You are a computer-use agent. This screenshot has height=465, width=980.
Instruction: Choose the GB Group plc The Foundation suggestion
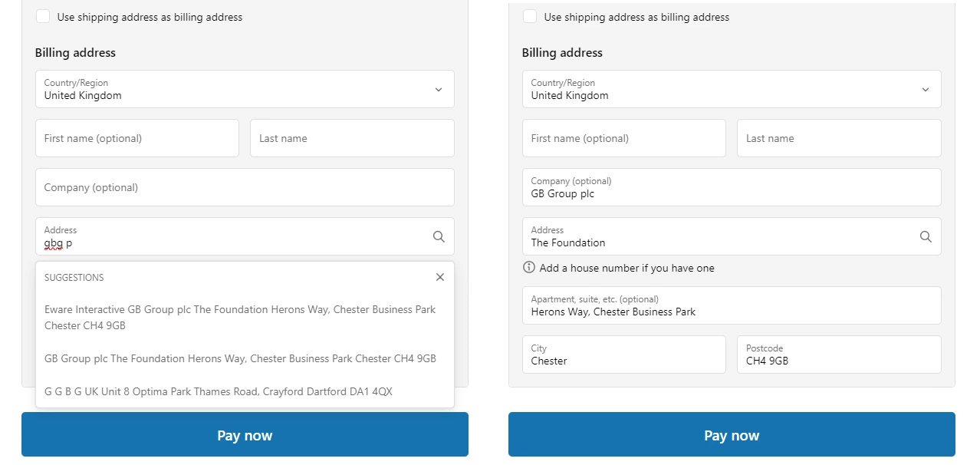coord(240,358)
